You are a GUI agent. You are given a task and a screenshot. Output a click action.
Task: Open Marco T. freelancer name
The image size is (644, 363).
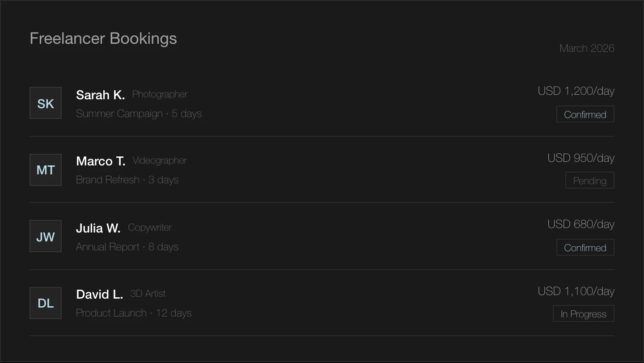pos(101,161)
